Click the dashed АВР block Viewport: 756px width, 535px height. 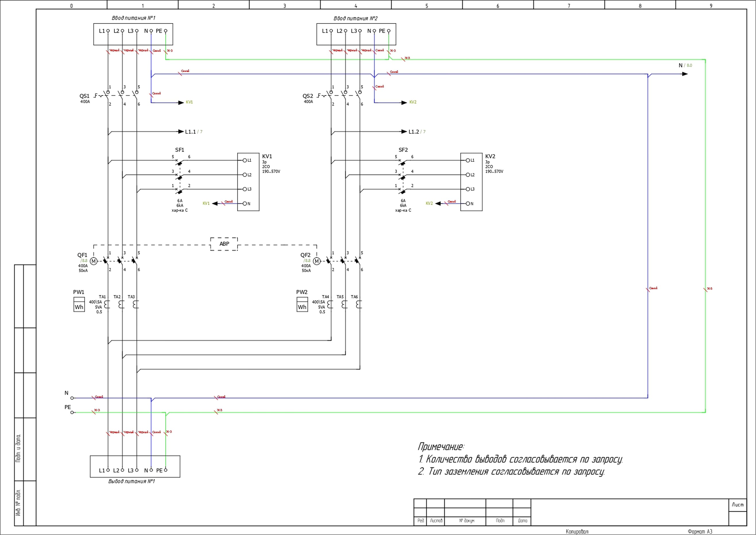coord(224,244)
